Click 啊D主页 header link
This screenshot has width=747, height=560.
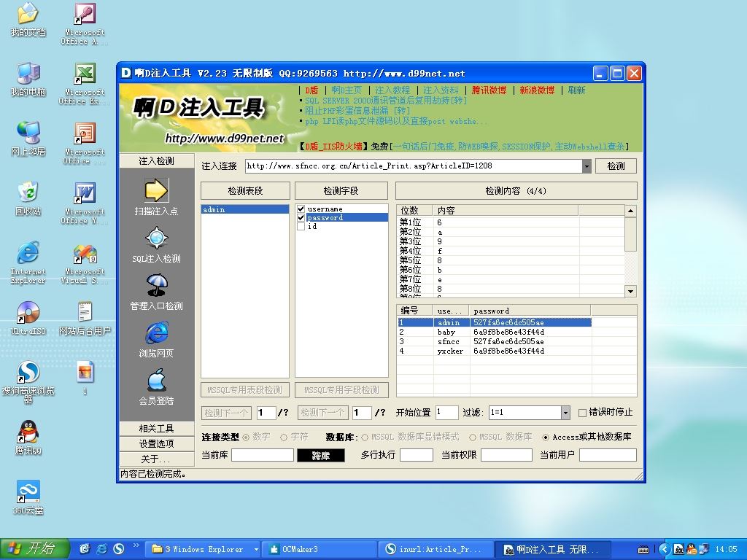click(347, 90)
